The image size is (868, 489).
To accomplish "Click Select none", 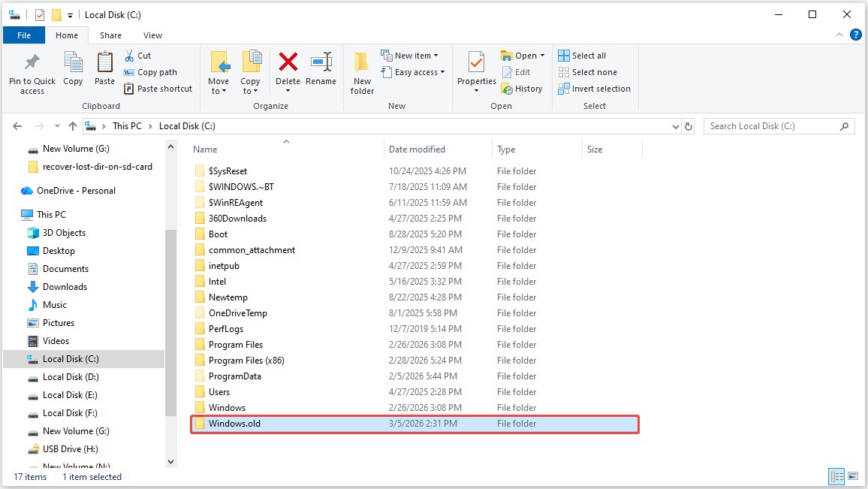I will click(x=587, y=72).
